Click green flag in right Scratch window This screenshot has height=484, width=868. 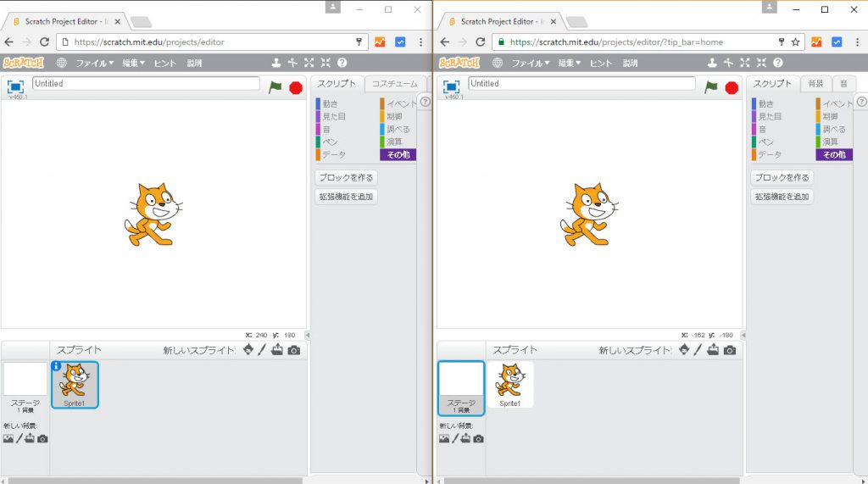[x=711, y=87]
